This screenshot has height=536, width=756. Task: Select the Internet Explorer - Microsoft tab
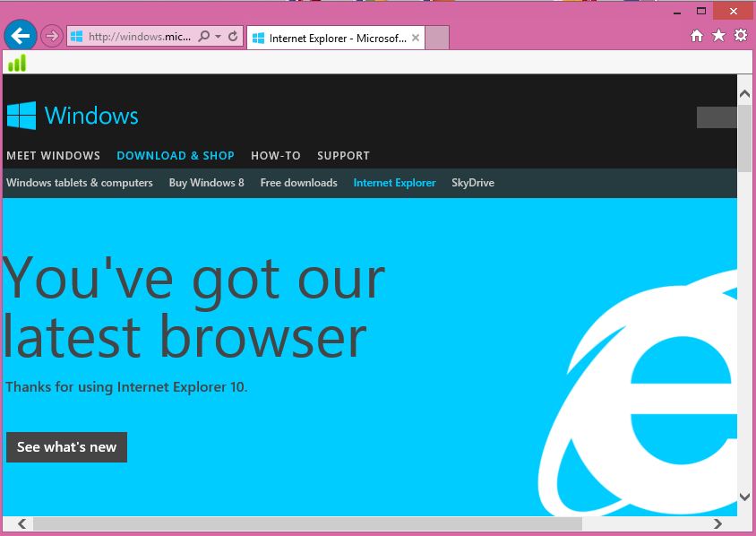coord(331,39)
